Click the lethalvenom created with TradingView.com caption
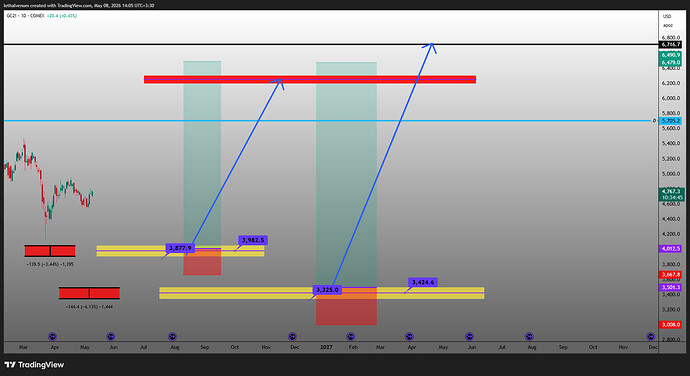690x376 pixels. coord(79,5)
